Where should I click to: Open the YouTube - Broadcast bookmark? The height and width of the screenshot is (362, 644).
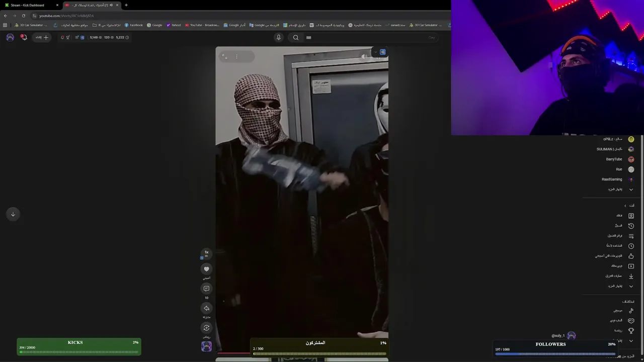pos(202,25)
